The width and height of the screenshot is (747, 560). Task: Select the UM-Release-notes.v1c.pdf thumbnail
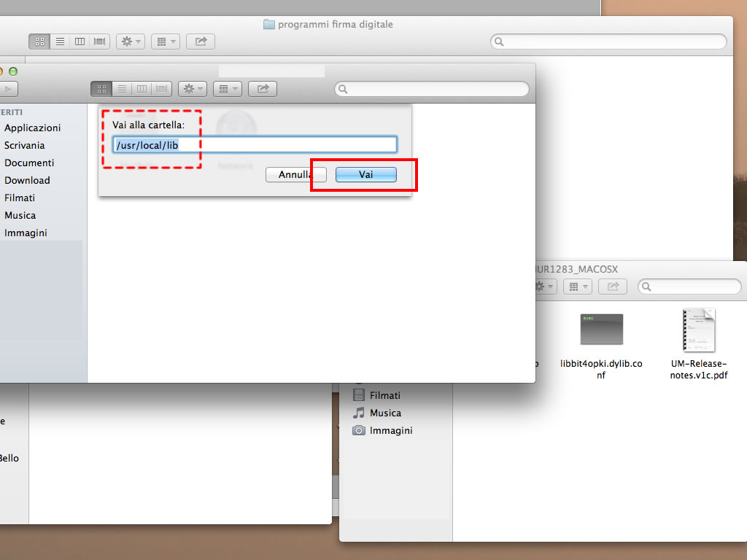(x=698, y=330)
